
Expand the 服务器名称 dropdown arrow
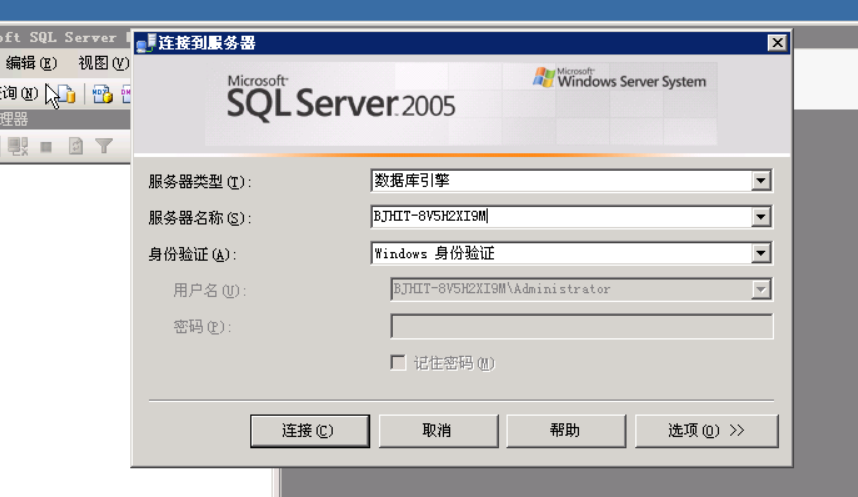[761, 217]
